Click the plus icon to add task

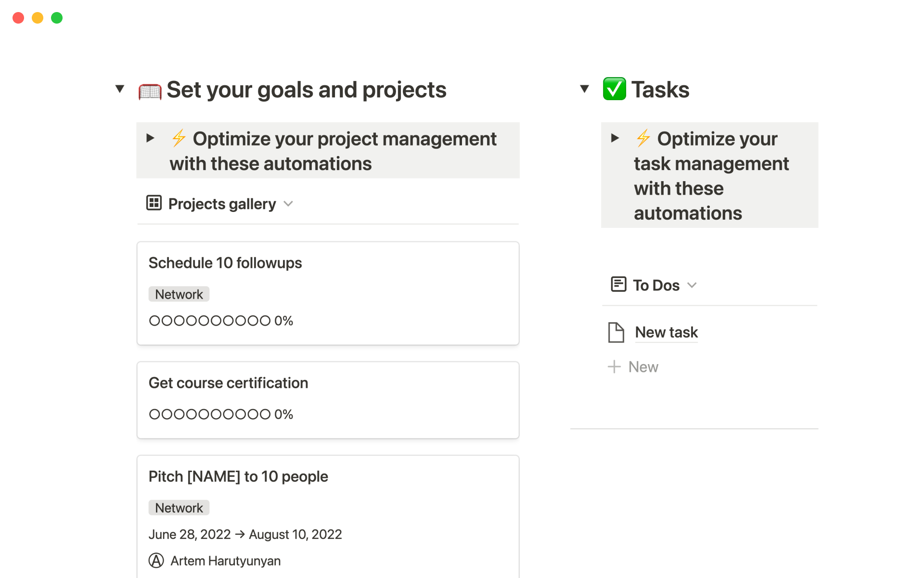pos(614,367)
